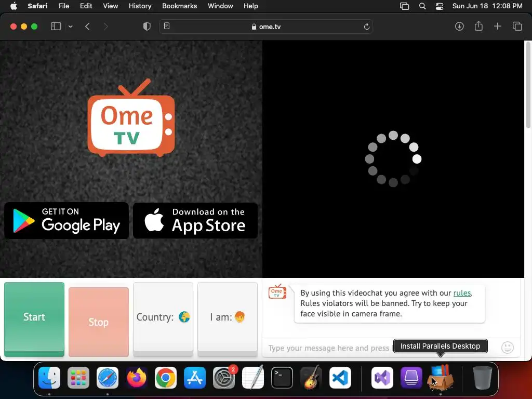The height and width of the screenshot is (399, 532).
Task: Open the File menu
Action: click(x=63, y=6)
